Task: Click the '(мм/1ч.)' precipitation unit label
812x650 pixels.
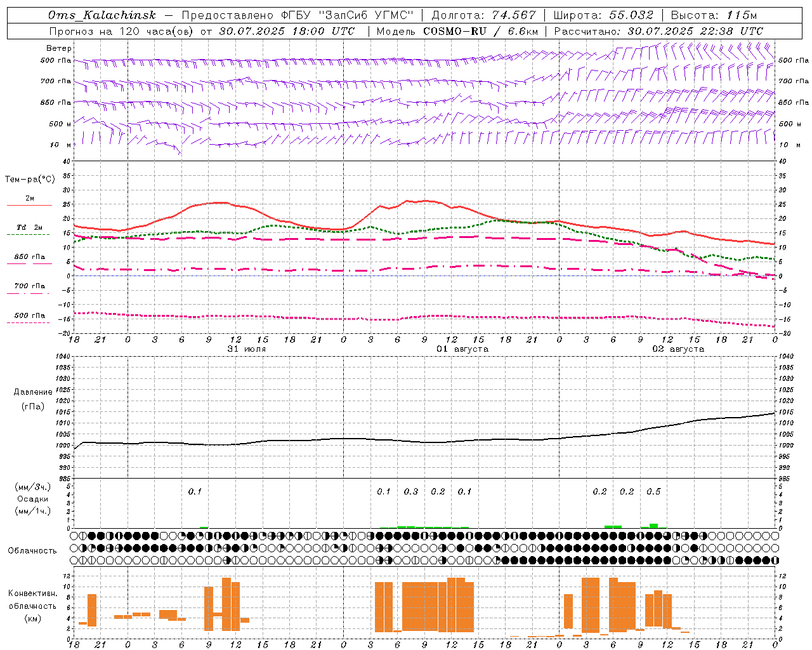Action: tap(32, 511)
